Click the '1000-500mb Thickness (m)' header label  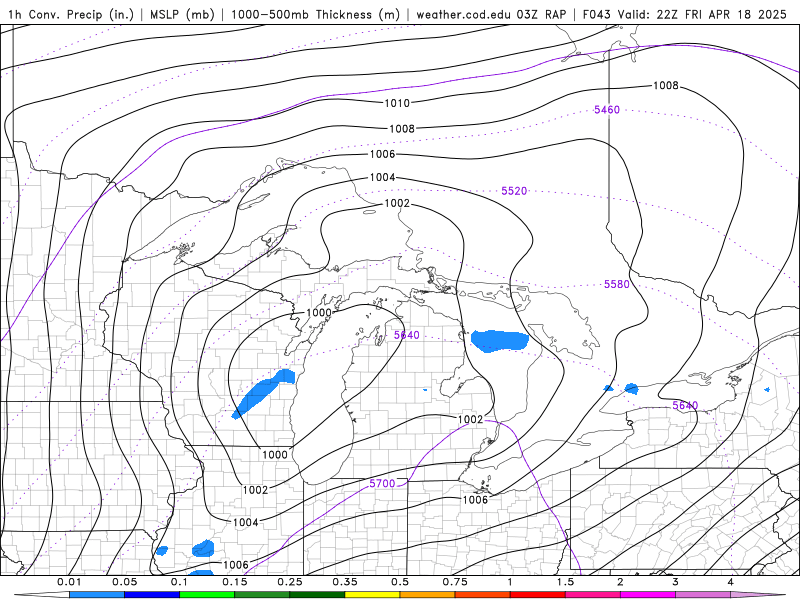(315, 14)
